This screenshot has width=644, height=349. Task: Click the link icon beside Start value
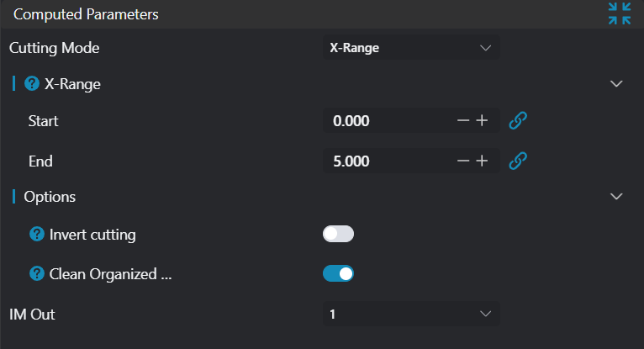click(519, 120)
